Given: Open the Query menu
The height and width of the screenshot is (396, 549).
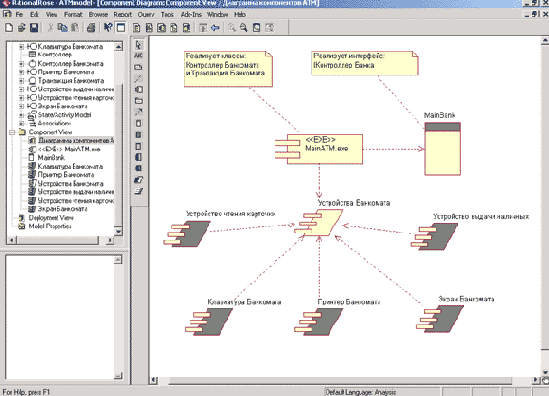Looking at the screenshot, I should point(146,14).
